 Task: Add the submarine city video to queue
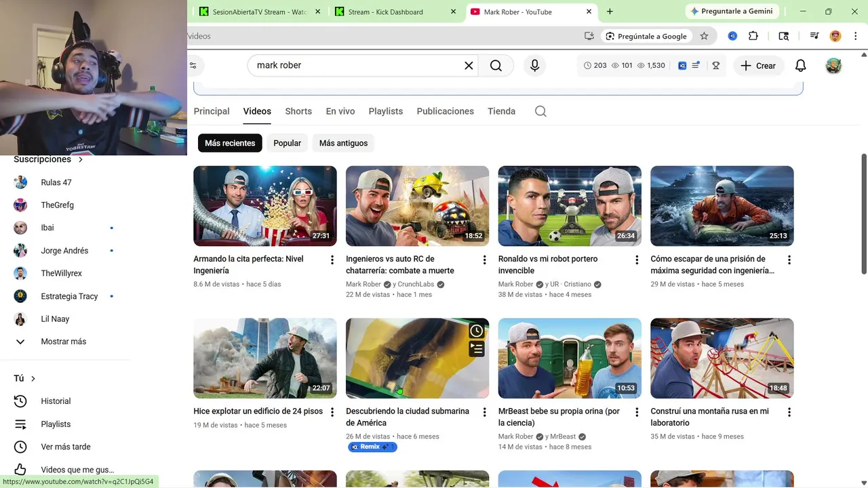(x=477, y=349)
